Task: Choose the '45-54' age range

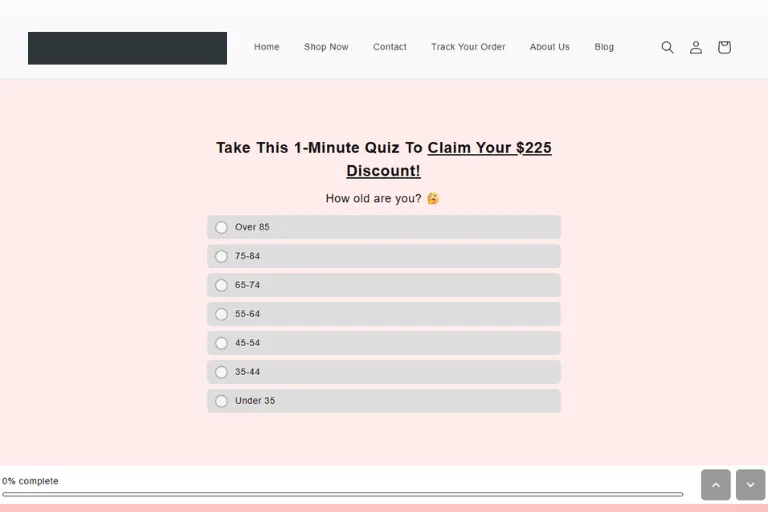Action: (384, 343)
